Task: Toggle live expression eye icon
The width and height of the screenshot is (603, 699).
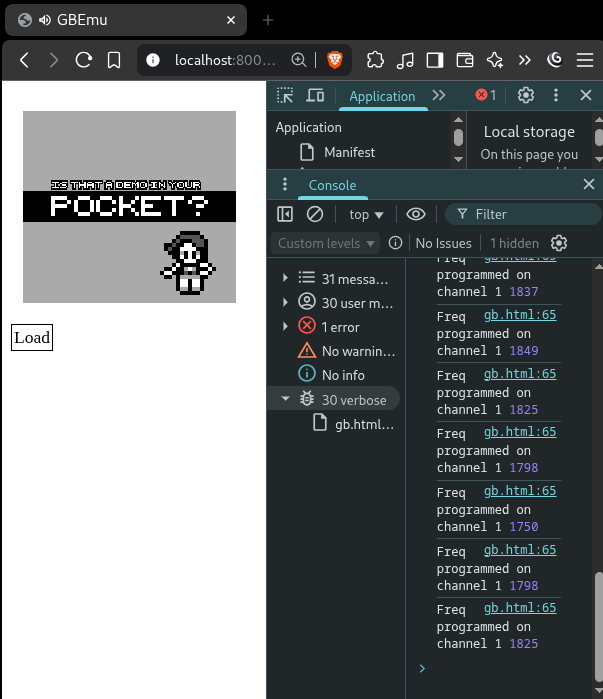Action: (x=416, y=214)
